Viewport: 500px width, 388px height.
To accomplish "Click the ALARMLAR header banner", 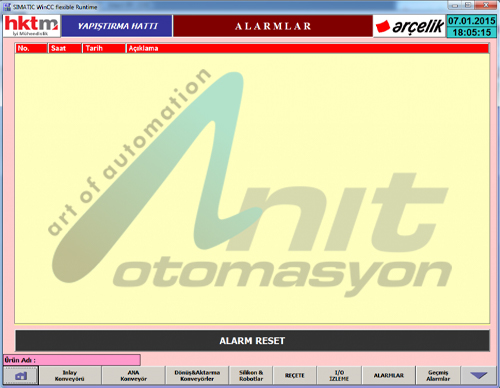I will [273, 26].
